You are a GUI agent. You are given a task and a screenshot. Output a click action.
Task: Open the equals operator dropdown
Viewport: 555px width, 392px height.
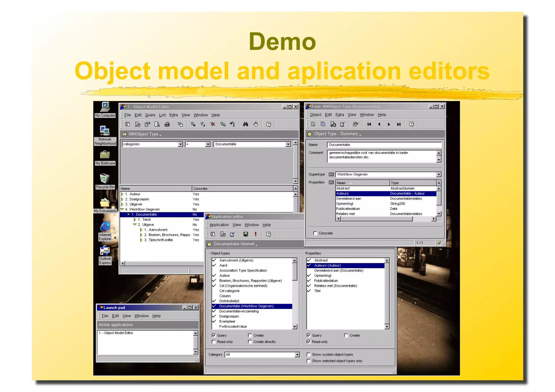[208, 144]
